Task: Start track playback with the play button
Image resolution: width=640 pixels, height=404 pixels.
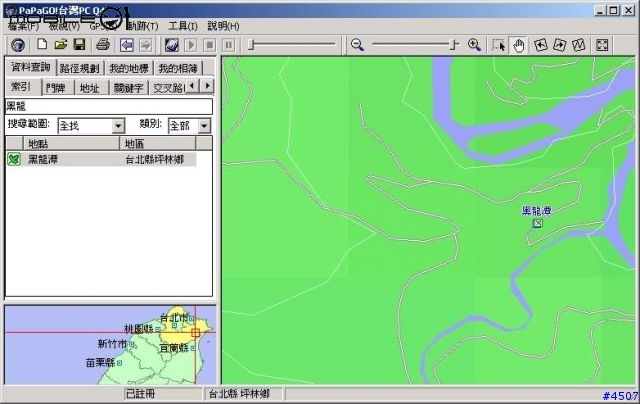Action: [191, 45]
